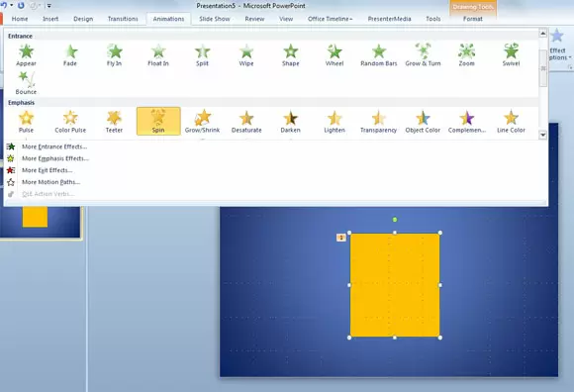Switch to the Transitions ribbon tab
Screen dimensions: 574x392
(123, 19)
